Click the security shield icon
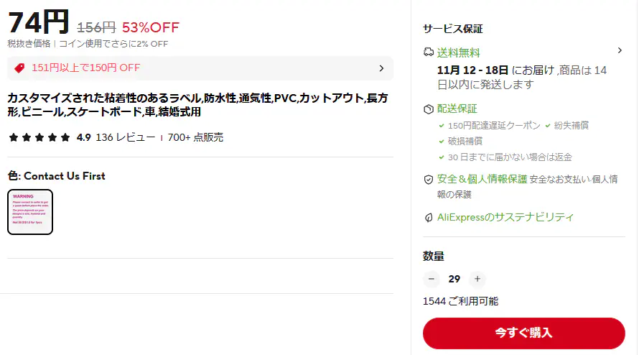This screenshot has height=355, width=644. point(429,179)
